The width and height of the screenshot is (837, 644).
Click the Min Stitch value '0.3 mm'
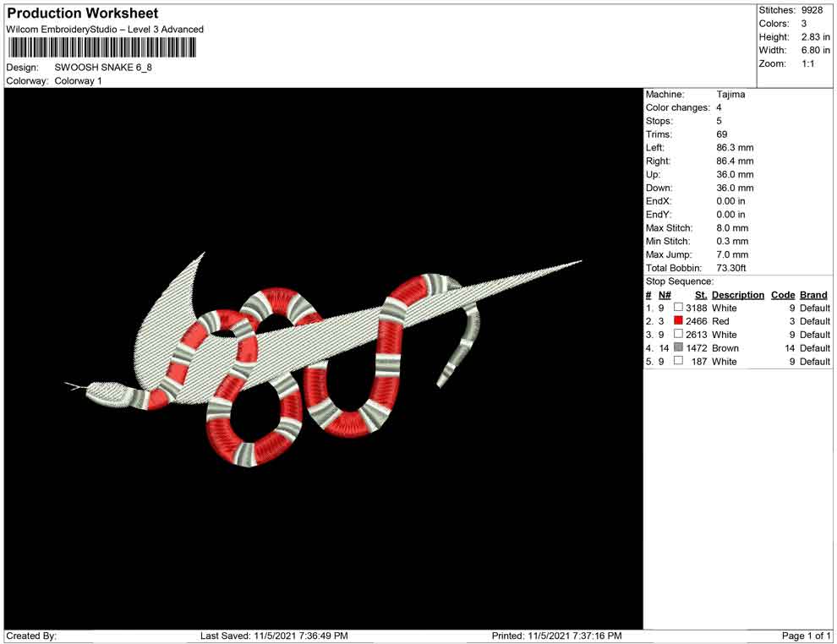tap(732, 241)
